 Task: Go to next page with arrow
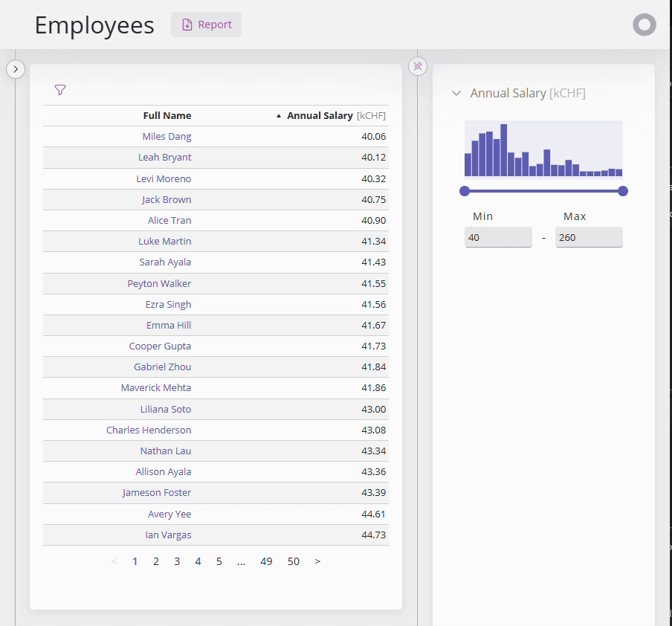317,561
